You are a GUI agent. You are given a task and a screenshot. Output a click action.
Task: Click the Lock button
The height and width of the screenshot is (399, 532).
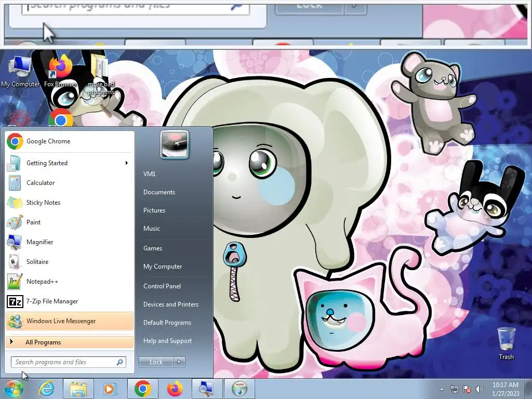tap(156, 362)
